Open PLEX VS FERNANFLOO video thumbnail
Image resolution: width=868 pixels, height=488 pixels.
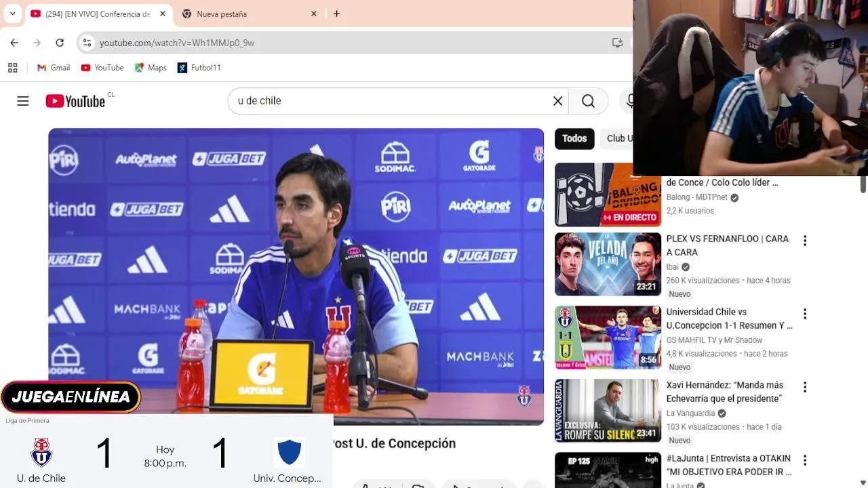click(x=608, y=264)
